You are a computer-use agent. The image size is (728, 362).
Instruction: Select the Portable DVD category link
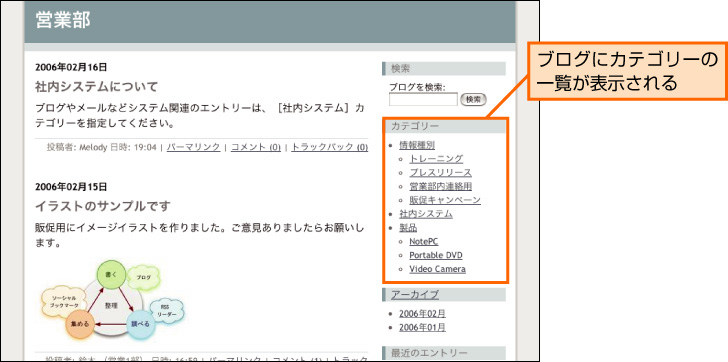[x=436, y=255]
